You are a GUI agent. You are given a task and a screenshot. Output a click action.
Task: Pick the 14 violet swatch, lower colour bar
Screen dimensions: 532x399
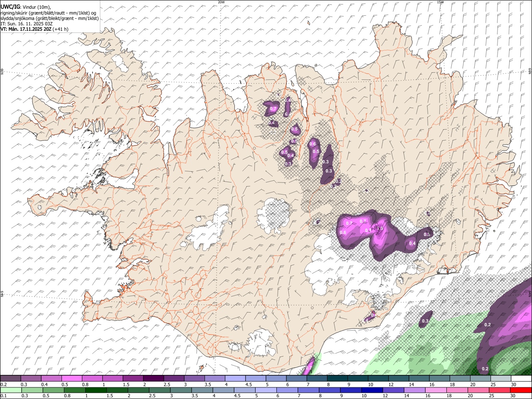(415, 390)
